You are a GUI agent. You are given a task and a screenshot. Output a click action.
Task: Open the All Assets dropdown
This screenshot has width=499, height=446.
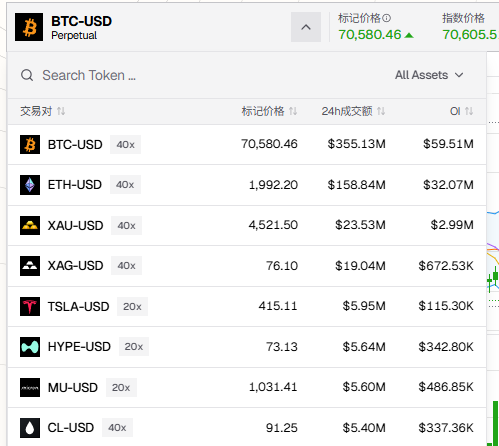tap(429, 75)
